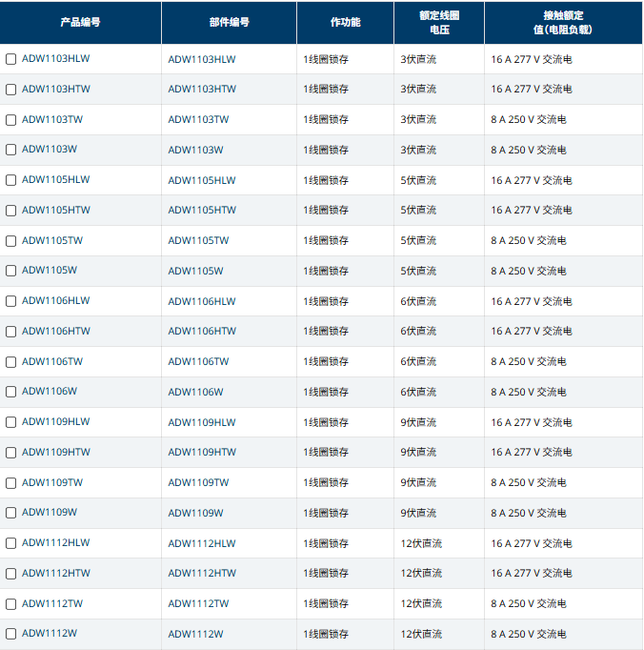Open ADW1103HTW in the 部件编号 column
This screenshot has height=650, width=644.
coord(202,90)
